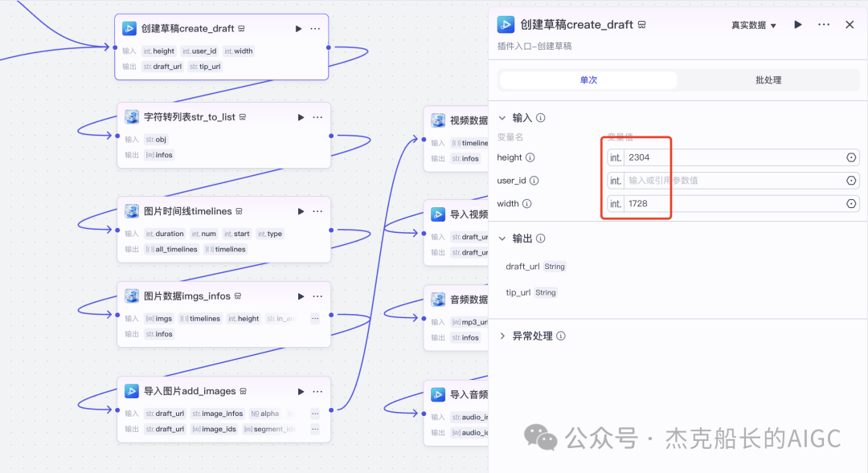Show info for 输出 section
The height and width of the screenshot is (473, 868).
click(x=541, y=239)
